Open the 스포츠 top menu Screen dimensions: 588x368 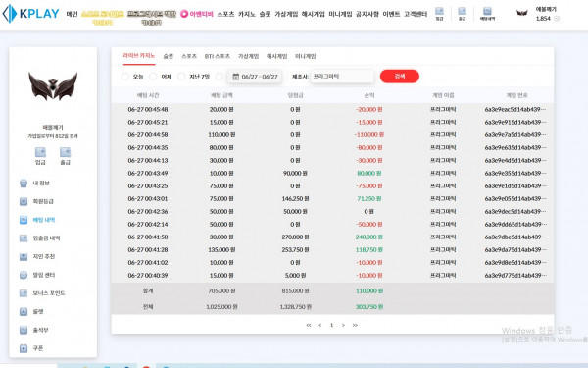[225, 14]
